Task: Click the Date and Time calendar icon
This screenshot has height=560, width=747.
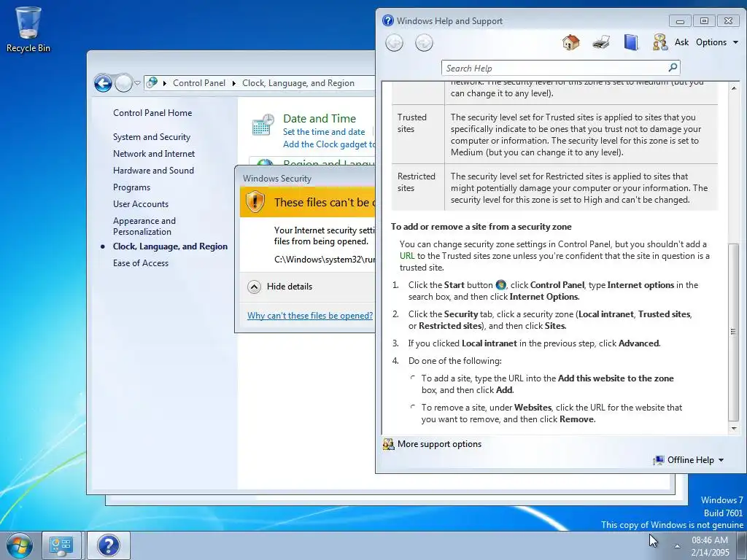Action: 263,125
